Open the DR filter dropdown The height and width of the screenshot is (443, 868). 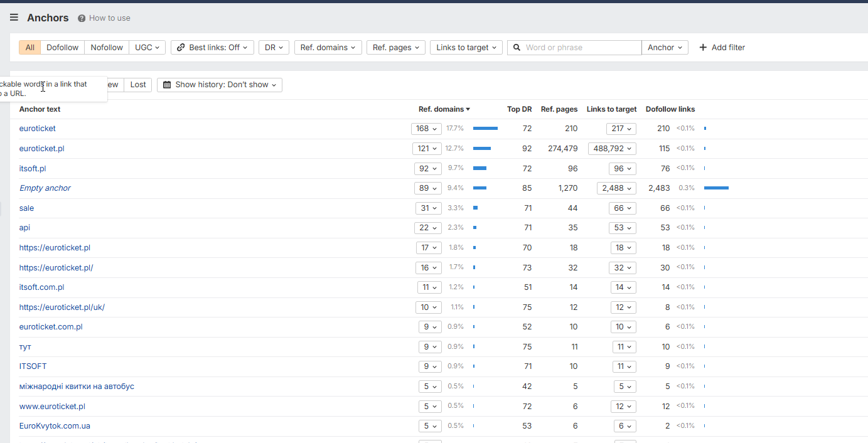pos(274,48)
